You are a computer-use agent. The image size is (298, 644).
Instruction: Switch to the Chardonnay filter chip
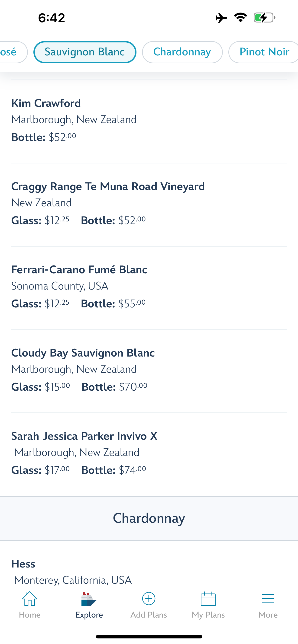point(182,52)
